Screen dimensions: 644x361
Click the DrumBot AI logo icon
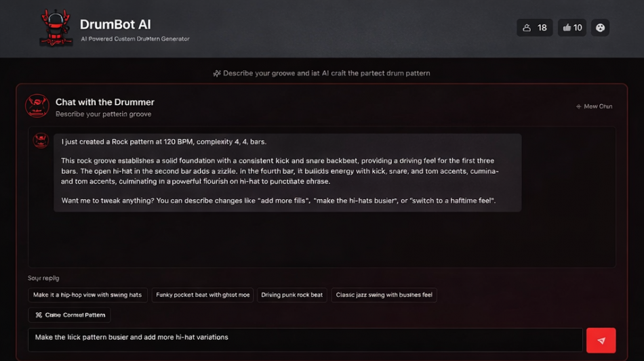coord(56,28)
